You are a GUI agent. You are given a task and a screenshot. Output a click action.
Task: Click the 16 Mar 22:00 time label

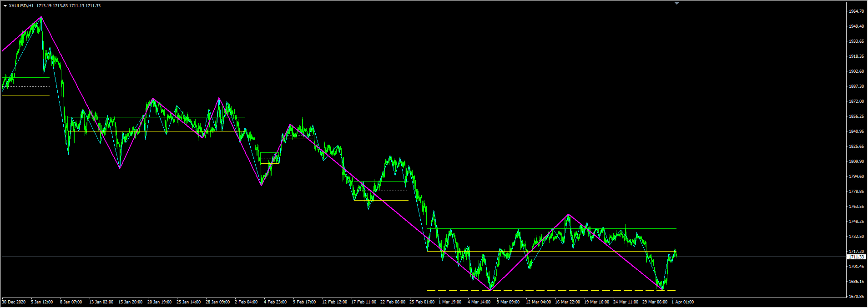pos(567,302)
